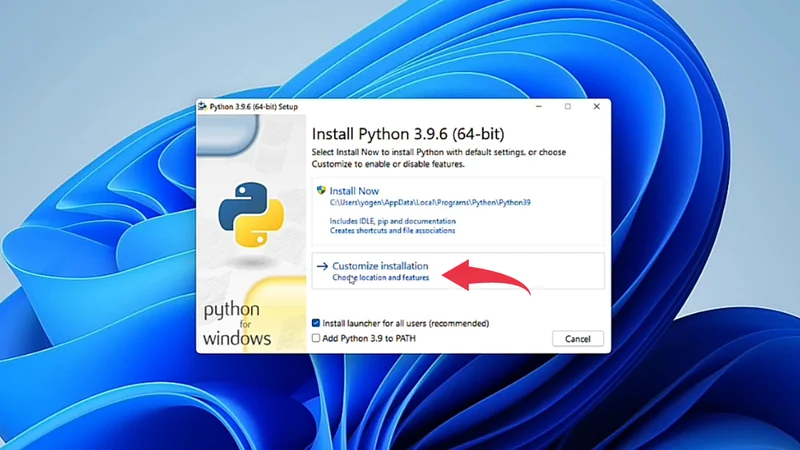
Task: Click the Python setup icon in title bar
Action: click(x=203, y=107)
